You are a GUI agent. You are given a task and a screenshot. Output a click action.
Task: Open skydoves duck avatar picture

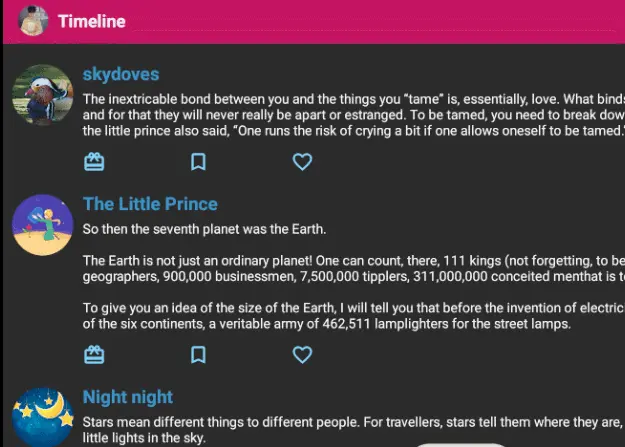(43, 95)
